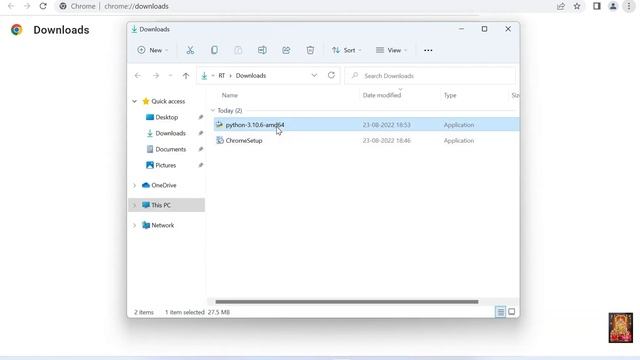This screenshot has width=640, height=360.
Task: Bookmark this page with star icon
Action: point(577,6)
